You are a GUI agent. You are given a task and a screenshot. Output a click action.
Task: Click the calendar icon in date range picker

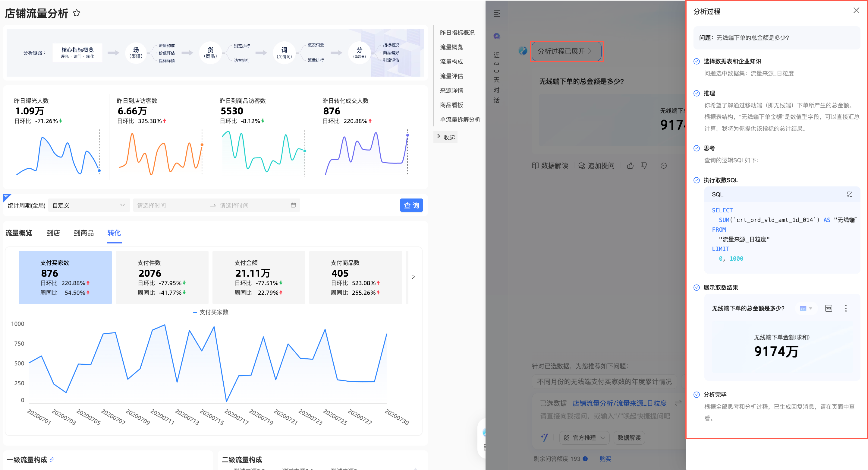point(293,205)
